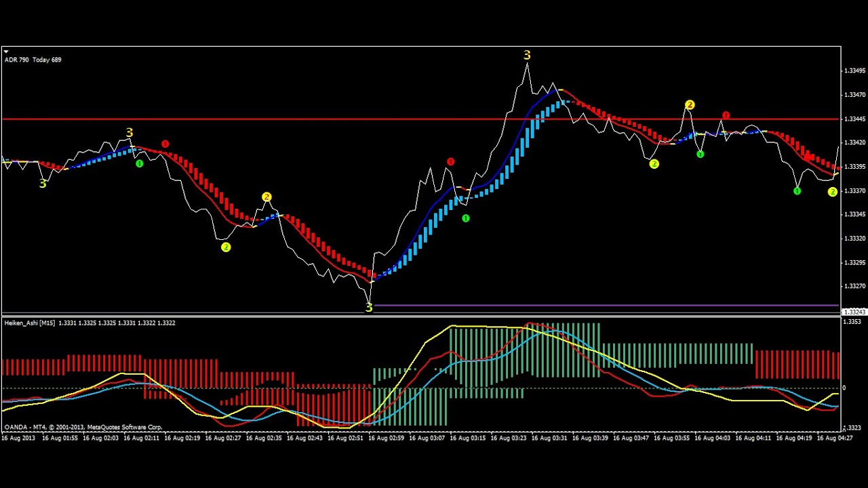The height and width of the screenshot is (488, 868).
Task: Click the OANDA - MT4 MetaQuotes copyright text
Action: (83, 428)
